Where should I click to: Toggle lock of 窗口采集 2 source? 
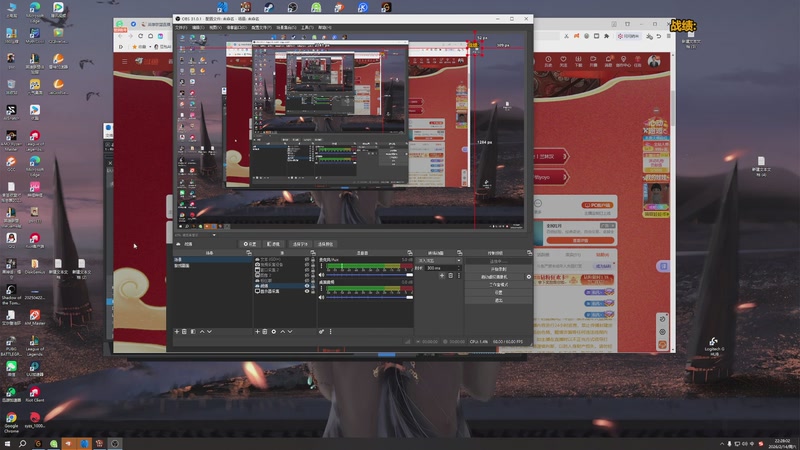coord(313,270)
